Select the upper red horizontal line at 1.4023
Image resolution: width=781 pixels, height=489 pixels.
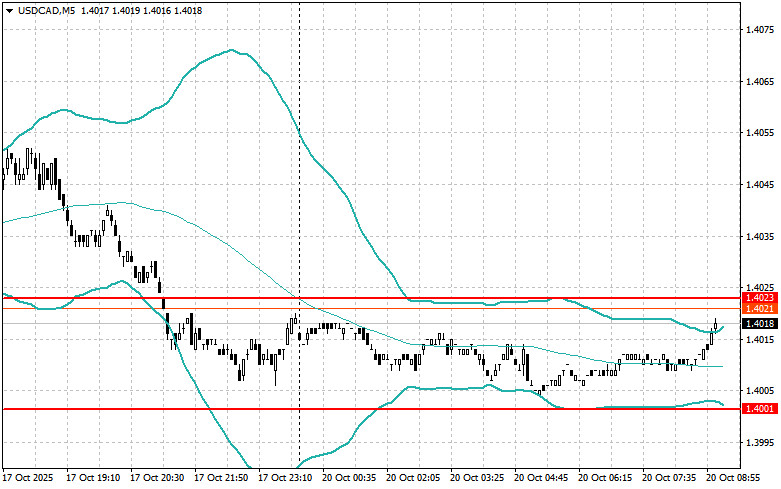tap(371, 298)
